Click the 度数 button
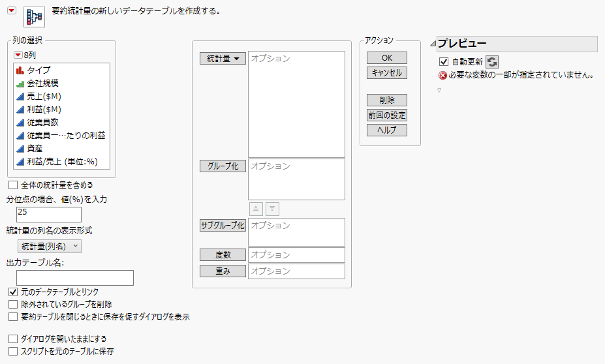 pos(223,255)
